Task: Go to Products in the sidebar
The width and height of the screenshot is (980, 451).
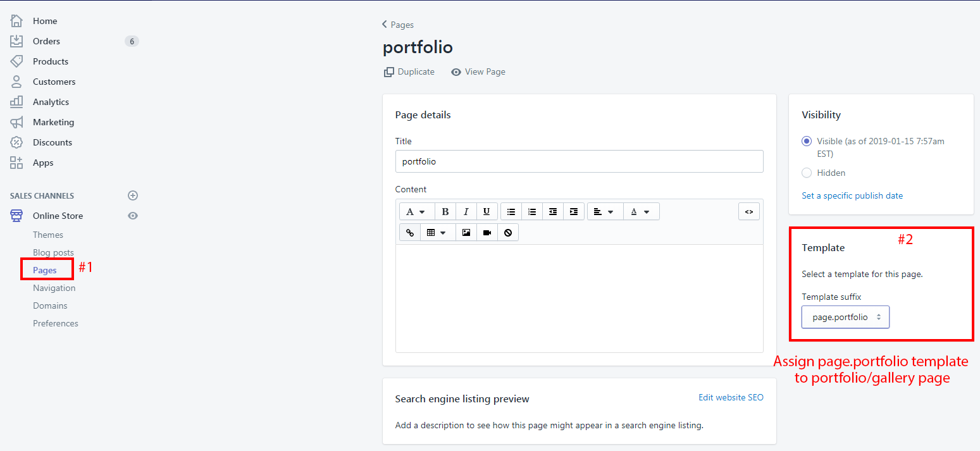Action: [51, 61]
